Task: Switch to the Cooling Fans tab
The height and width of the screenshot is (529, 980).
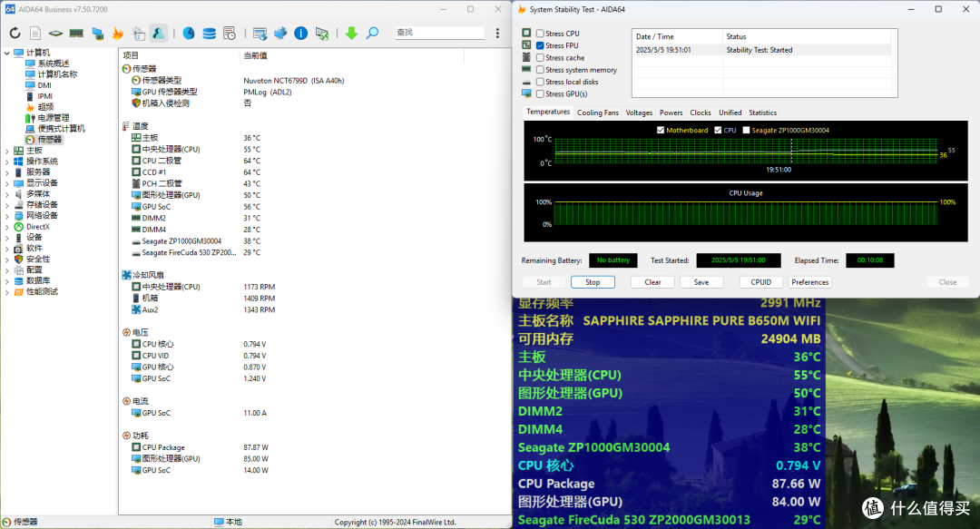Action: click(x=597, y=113)
